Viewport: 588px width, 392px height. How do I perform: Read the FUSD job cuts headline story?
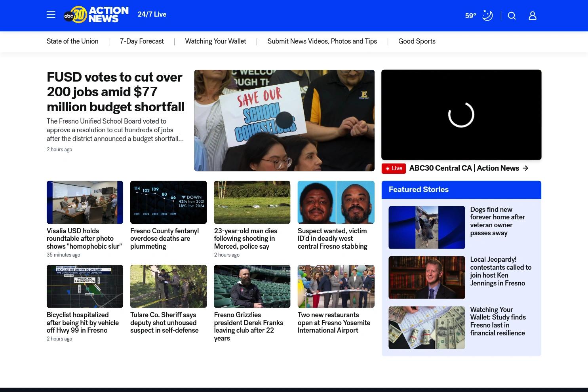tap(116, 92)
